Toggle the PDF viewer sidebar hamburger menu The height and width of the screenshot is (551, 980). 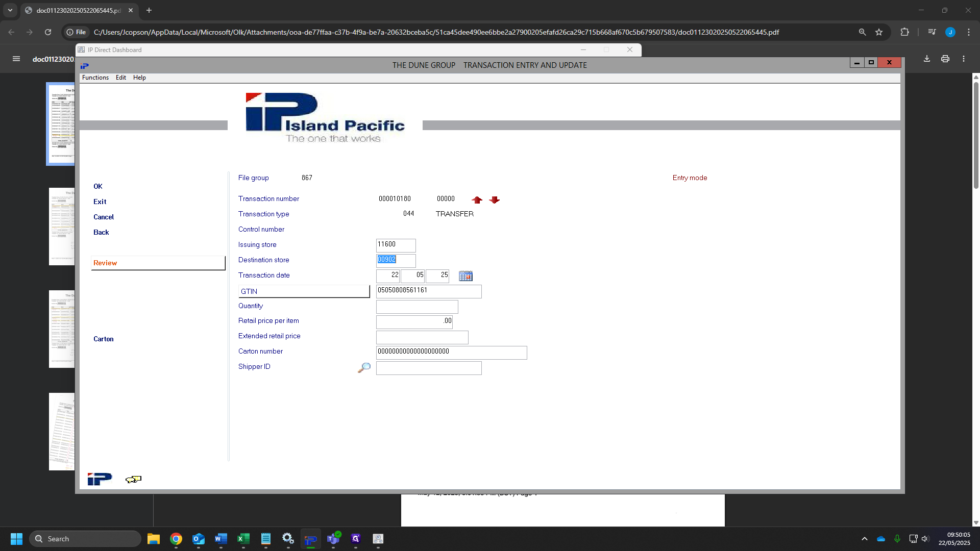(x=16, y=59)
